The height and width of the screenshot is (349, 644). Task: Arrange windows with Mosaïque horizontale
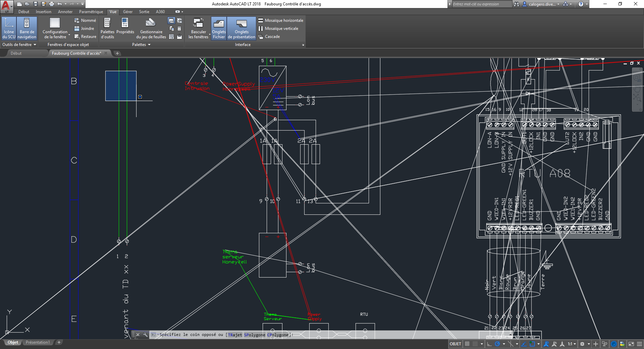click(281, 20)
